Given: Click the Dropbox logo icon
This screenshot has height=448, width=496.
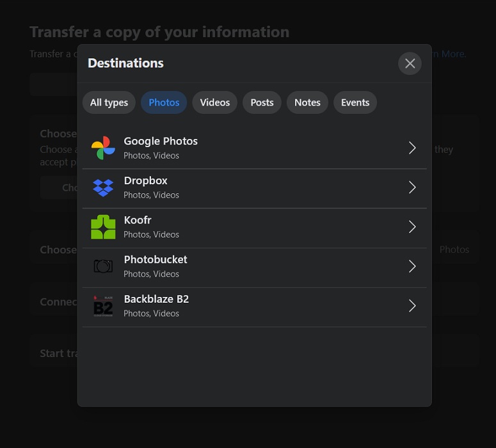Looking at the screenshot, I should (103, 188).
